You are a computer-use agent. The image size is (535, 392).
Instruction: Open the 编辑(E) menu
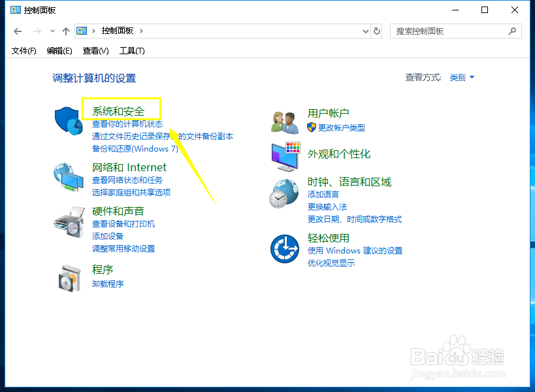click(59, 51)
